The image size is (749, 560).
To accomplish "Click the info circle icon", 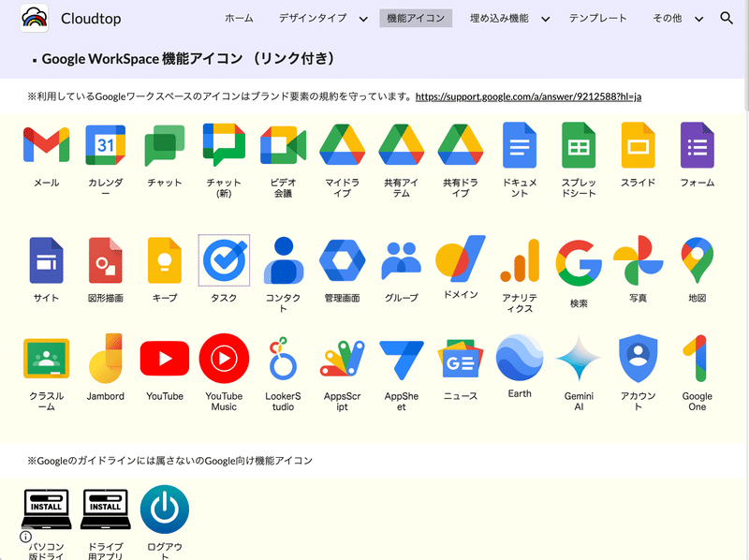I will [25, 537].
